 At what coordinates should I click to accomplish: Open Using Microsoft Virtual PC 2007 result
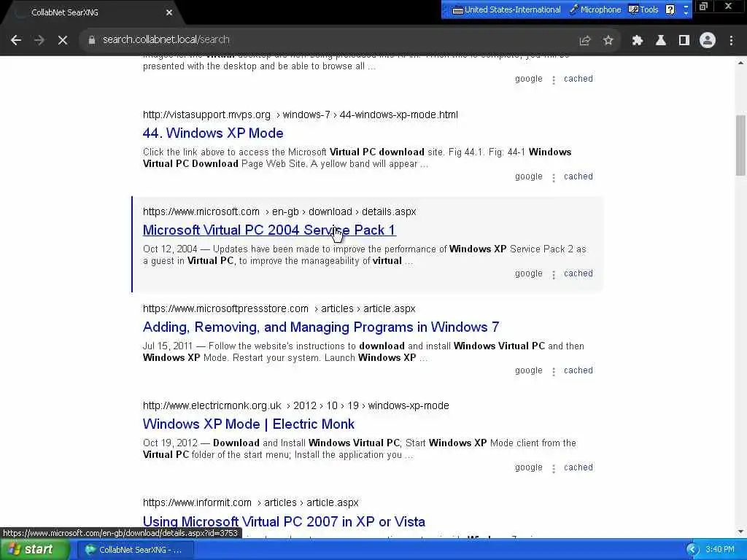click(284, 521)
